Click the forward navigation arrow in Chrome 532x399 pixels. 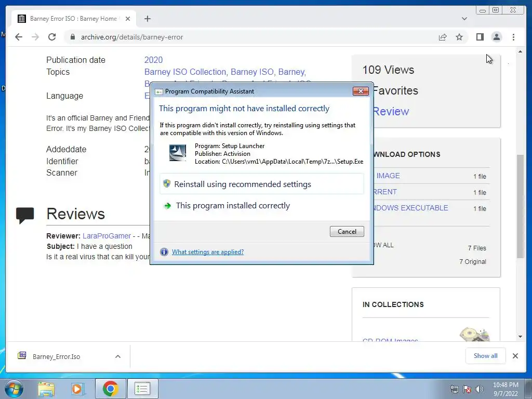click(x=35, y=37)
